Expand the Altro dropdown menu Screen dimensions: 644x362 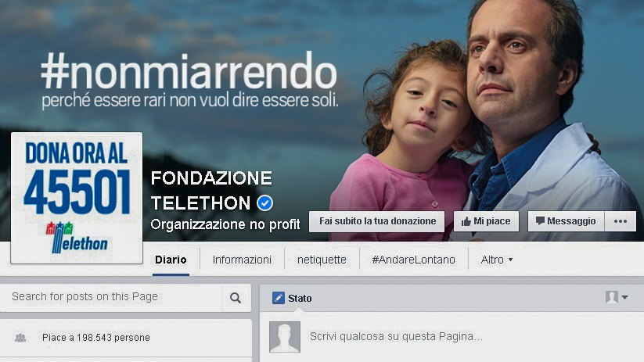tap(497, 260)
